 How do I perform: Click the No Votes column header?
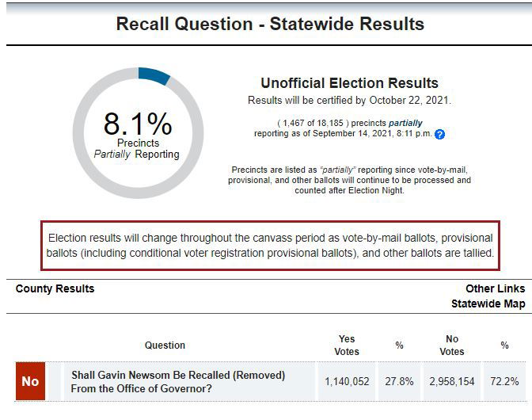pyautogui.click(x=452, y=345)
